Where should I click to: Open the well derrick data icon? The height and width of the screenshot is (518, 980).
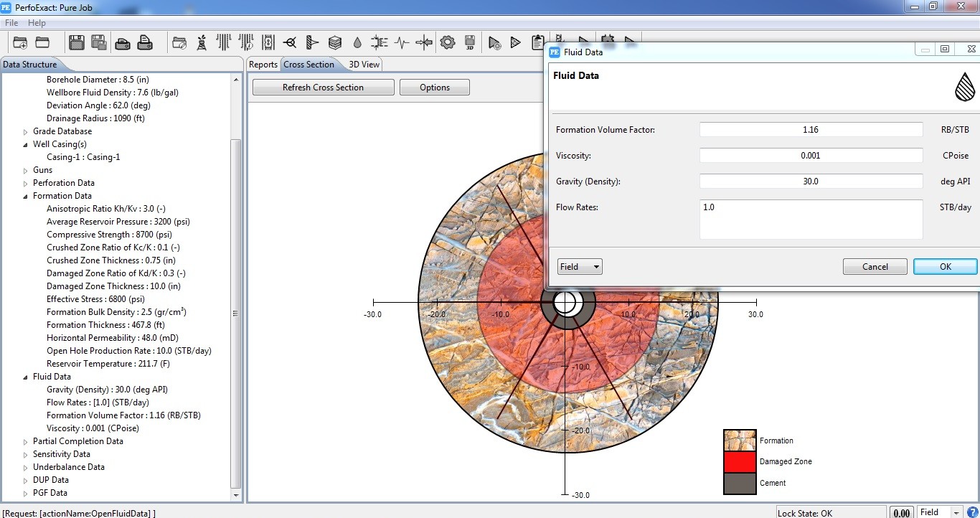202,43
